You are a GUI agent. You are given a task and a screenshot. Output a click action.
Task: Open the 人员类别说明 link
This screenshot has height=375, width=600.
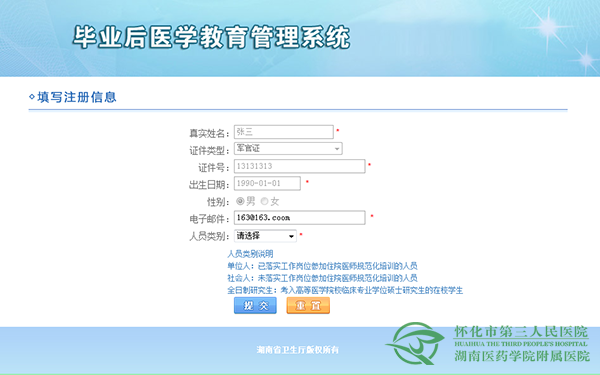tap(250, 254)
